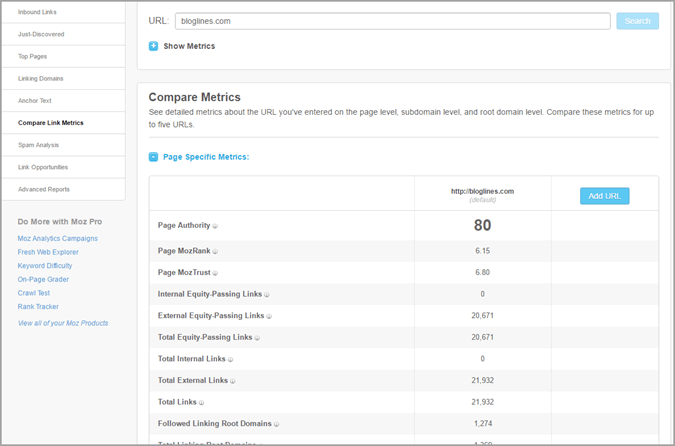Open Moz Analytics Campaigns link

tap(58, 238)
